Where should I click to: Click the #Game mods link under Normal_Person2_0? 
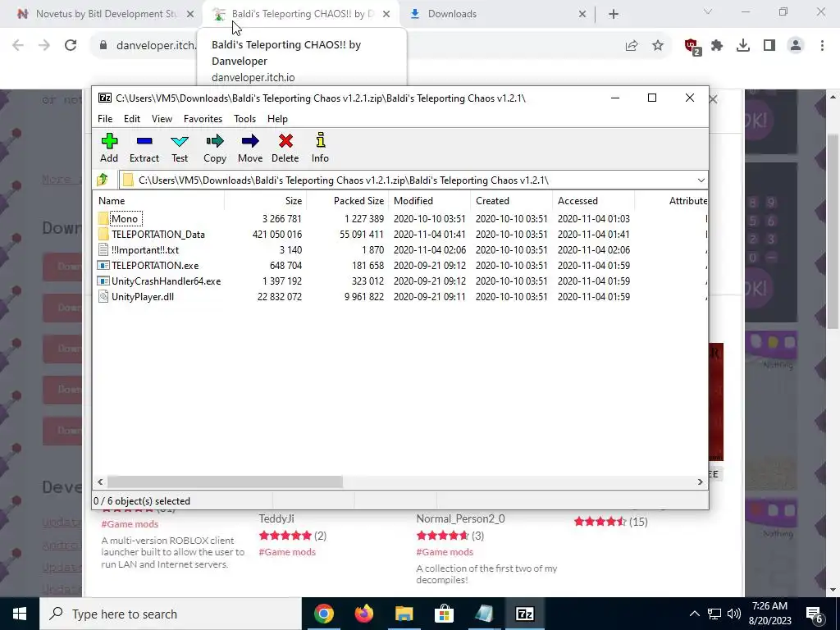(x=445, y=552)
